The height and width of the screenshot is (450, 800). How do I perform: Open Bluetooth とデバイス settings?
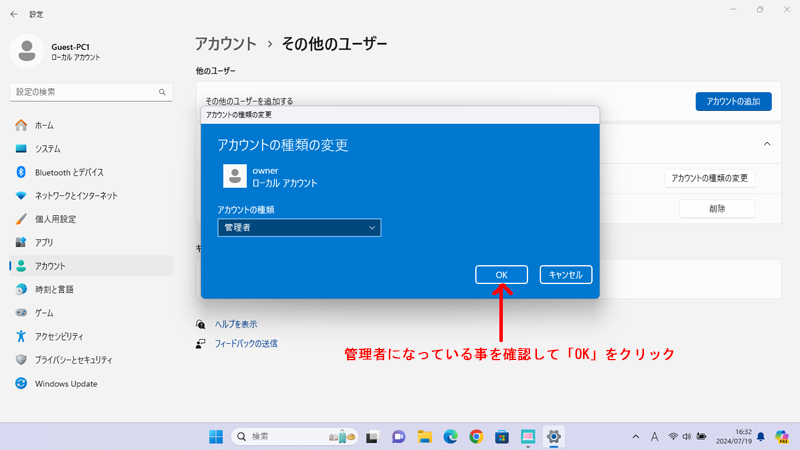68,172
